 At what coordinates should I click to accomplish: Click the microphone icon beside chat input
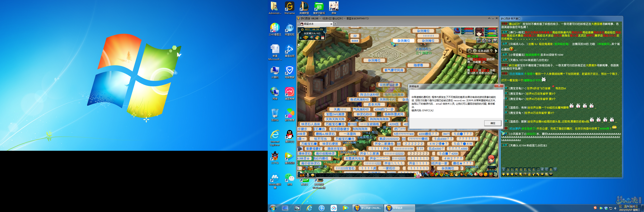pyautogui.click(x=308, y=175)
